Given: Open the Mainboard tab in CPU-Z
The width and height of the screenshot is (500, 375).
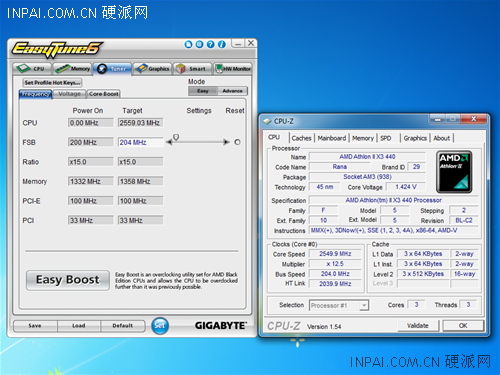Looking at the screenshot, I should pyautogui.click(x=332, y=138).
